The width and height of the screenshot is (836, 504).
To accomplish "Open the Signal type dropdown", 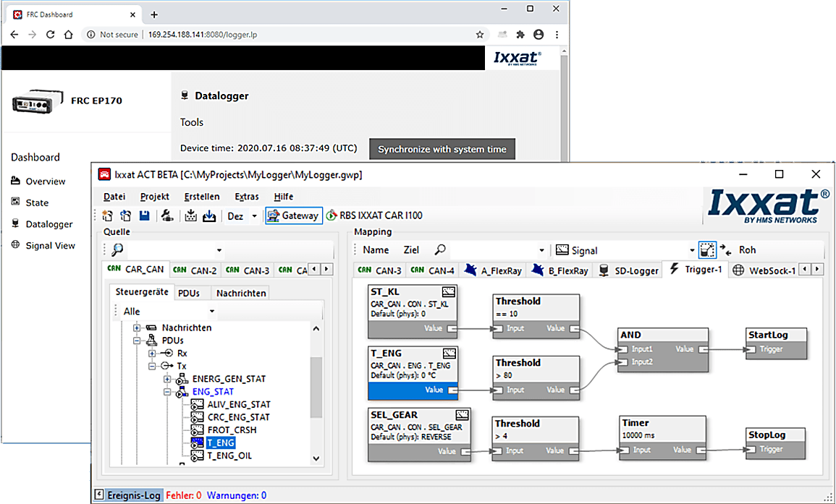I will pyautogui.click(x=692, y=250).
